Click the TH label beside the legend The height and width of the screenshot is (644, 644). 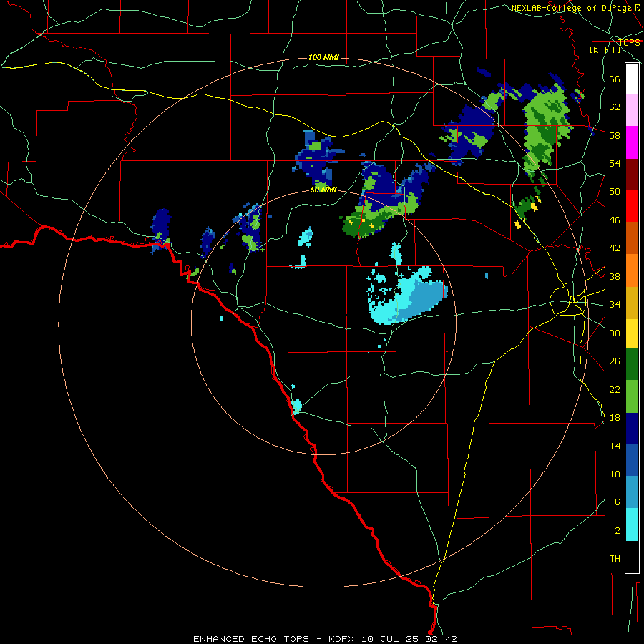pos(615,559)
